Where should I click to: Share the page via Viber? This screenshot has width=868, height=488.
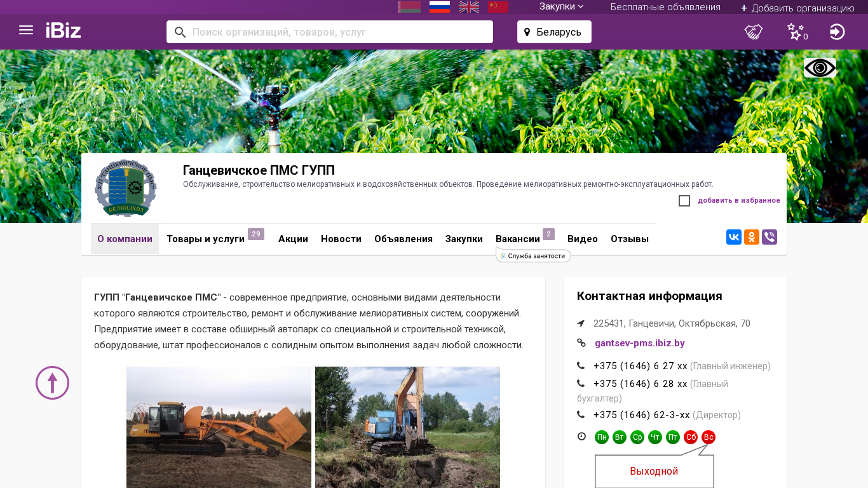770,237
